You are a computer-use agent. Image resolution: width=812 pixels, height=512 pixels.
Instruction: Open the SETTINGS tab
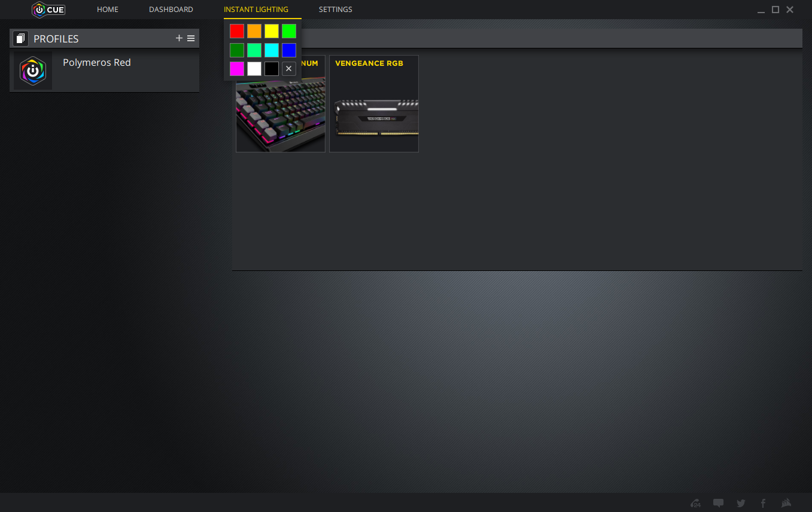tap(336, 10)
